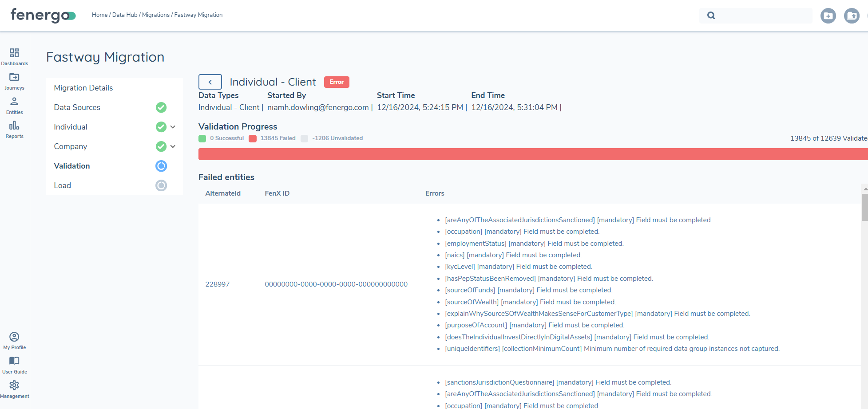Expand the Individual step chevron
Screen dimensions: 868x409
(173, 127)
